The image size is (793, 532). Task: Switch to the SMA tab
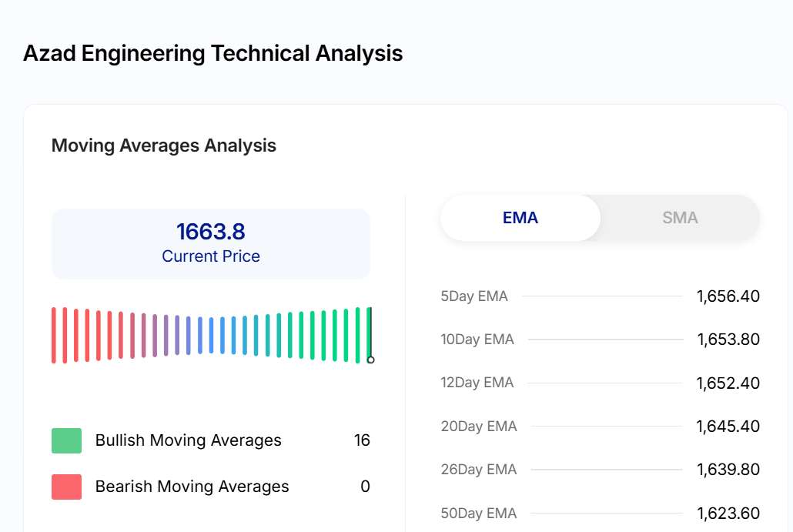(x=680, y=218)
